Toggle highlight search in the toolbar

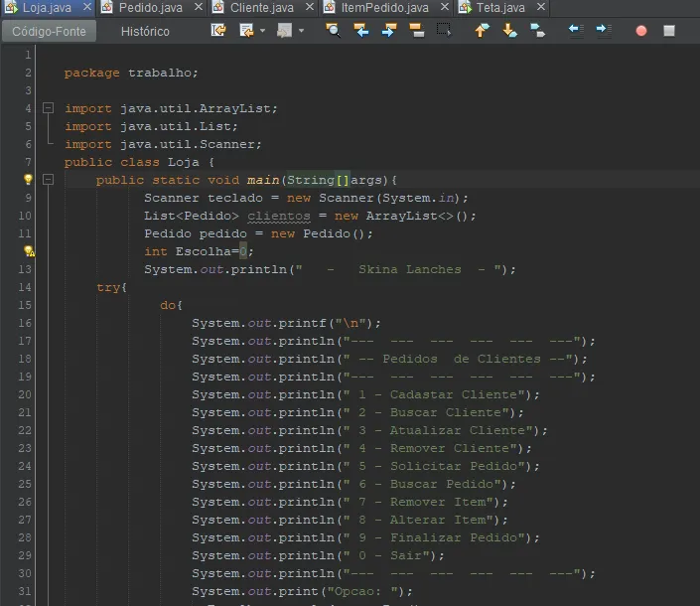417,31
